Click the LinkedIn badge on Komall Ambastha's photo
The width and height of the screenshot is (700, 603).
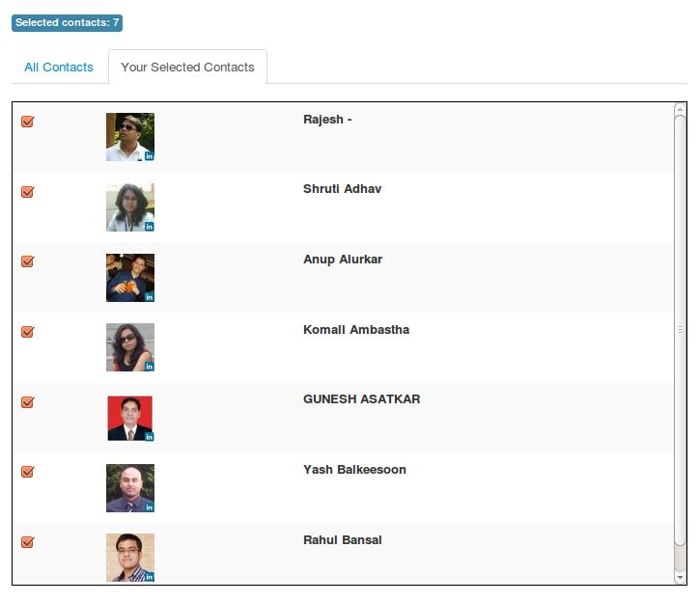(150, 367)
